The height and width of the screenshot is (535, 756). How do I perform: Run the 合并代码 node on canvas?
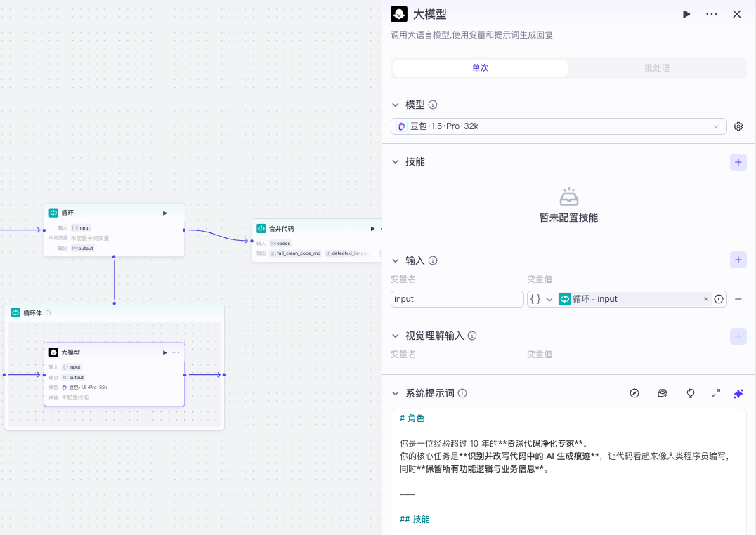pos(372,228)
